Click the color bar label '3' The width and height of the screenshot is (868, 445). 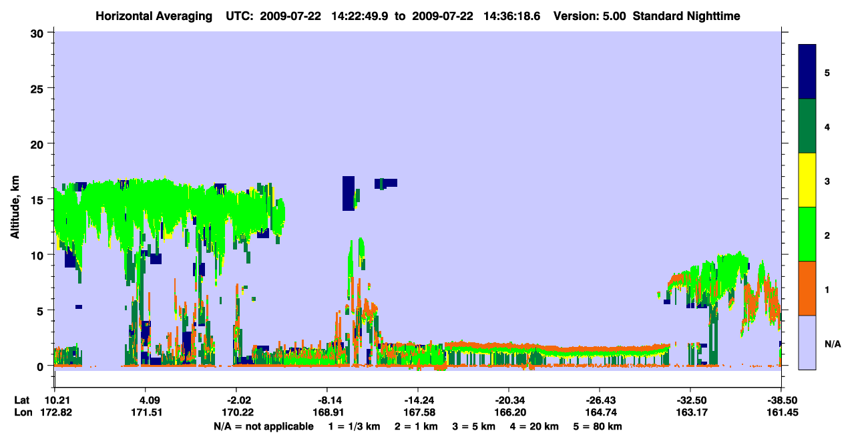coord(827,181)
